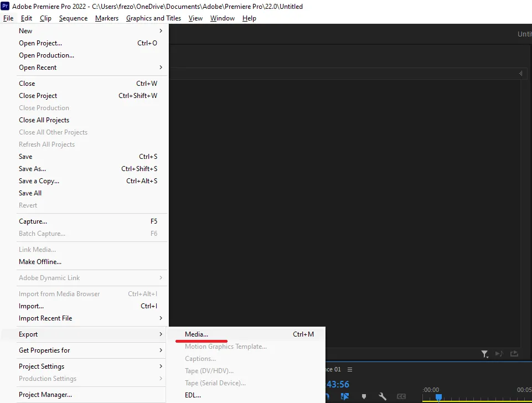This screenshot has width=532, height=403.
Task: Open the Edit menu
Action: pyautogui.click(x=27, y=18)
